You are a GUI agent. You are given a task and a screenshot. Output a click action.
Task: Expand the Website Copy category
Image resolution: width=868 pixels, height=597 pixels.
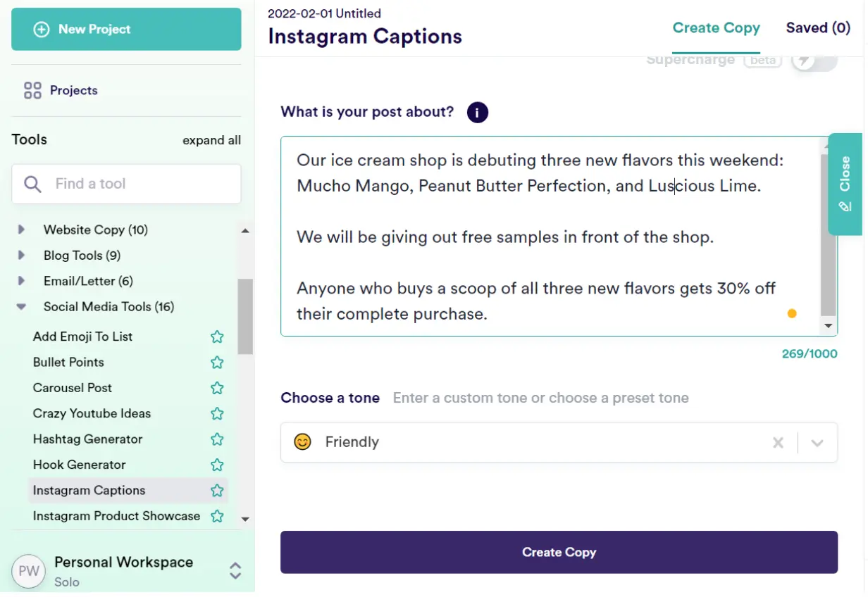click(21, 230)
